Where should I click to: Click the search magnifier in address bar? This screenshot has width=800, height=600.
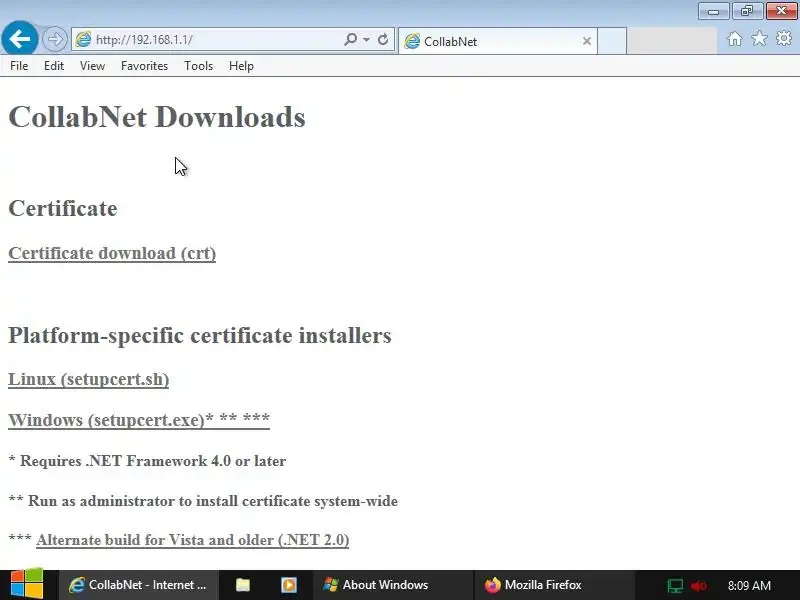(351, 39)
